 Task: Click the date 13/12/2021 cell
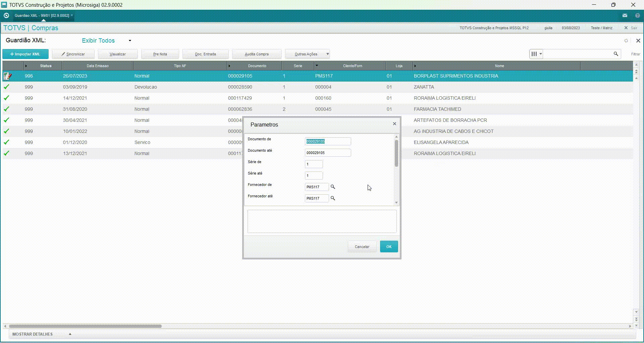(75, 153)
